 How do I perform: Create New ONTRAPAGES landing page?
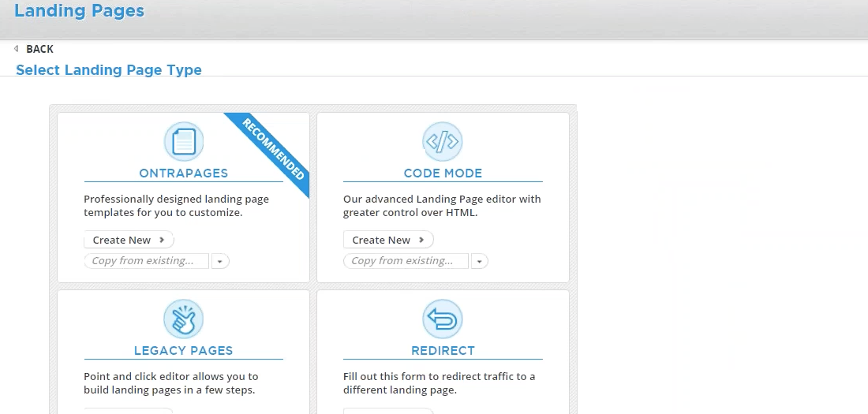(129, 240)
